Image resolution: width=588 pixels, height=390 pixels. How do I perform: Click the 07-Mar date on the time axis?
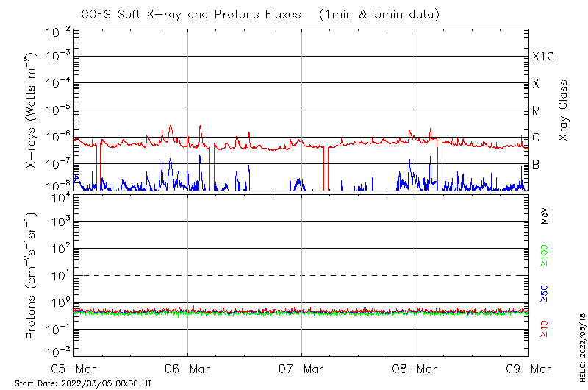point(301,368)
